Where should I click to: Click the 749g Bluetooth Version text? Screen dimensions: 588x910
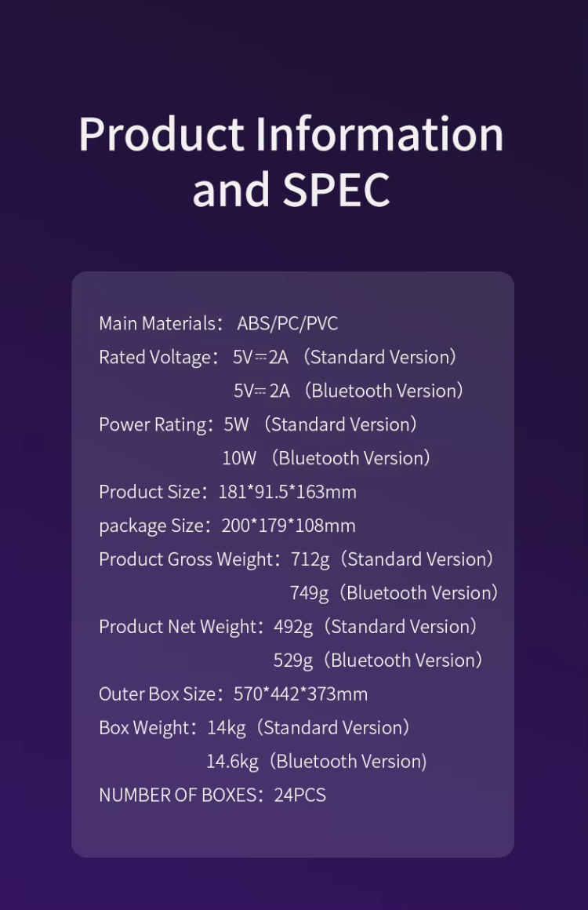[x=394, y=593]
